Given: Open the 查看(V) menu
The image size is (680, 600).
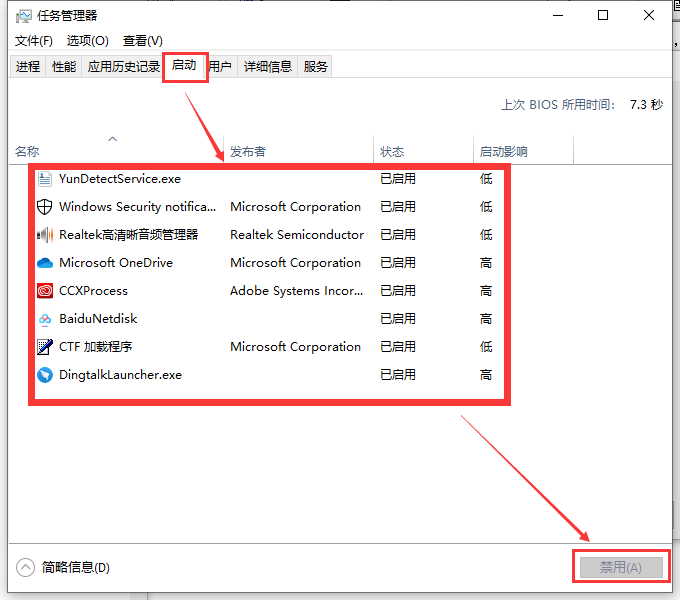Looking at the screenshot, I should [x=142, y=41].
